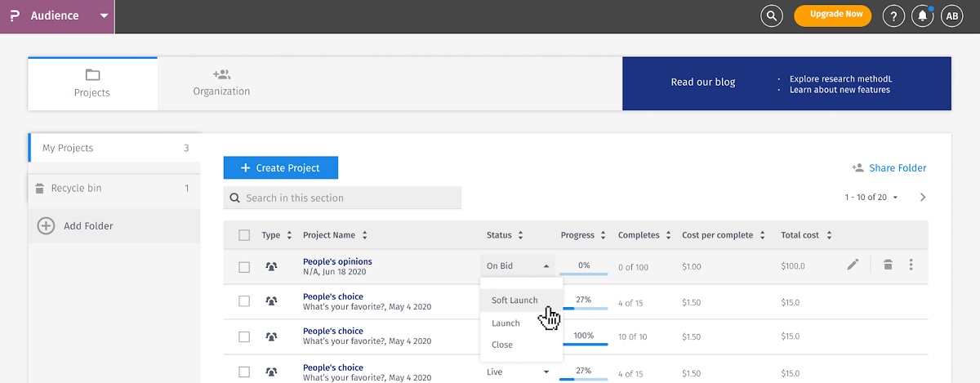Image resolution: width=980 pixels, height=383 pixels.
Task: Click type icon of 4 of 15 27% row
Action: pos(271,301)
